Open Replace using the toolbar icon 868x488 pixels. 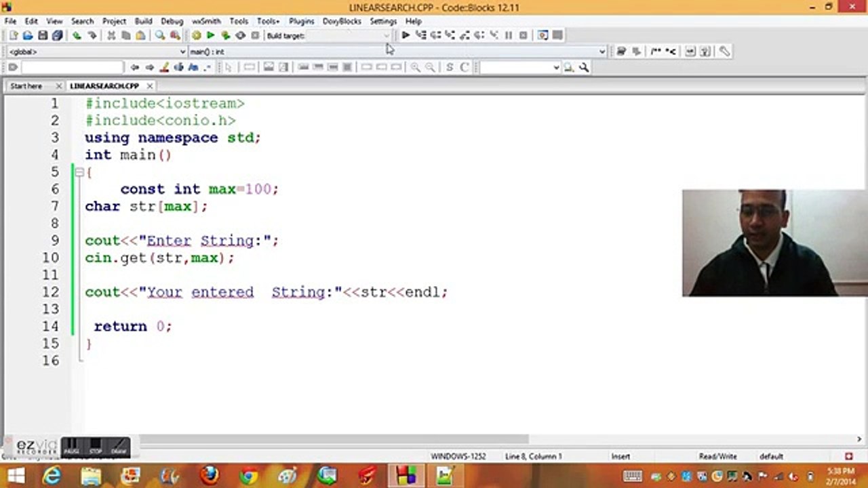175,35
